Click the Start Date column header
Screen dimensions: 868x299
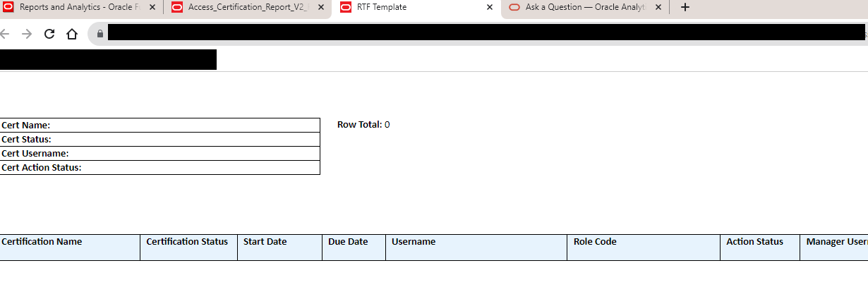click(x=279, y=248)
